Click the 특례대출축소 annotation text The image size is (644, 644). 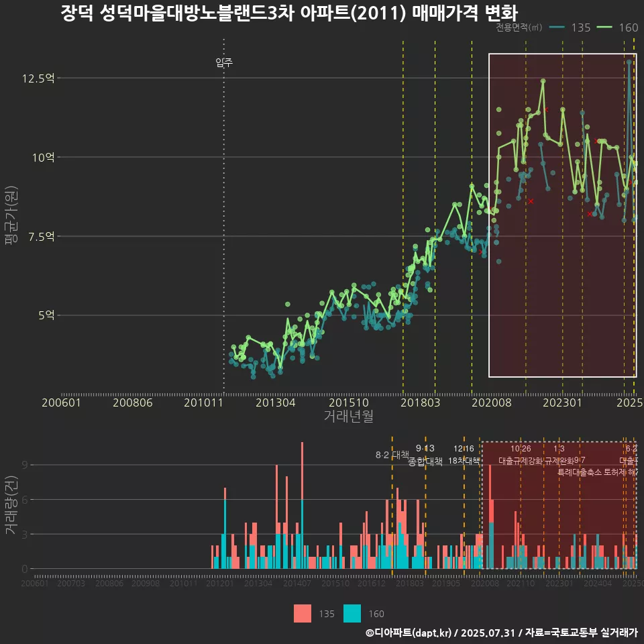[580, 472]
